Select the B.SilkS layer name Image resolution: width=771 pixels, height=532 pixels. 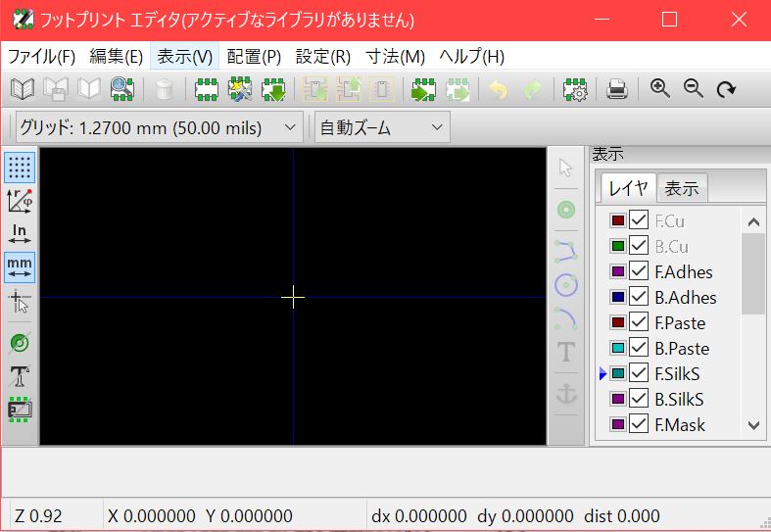click(x=679, y=400)
